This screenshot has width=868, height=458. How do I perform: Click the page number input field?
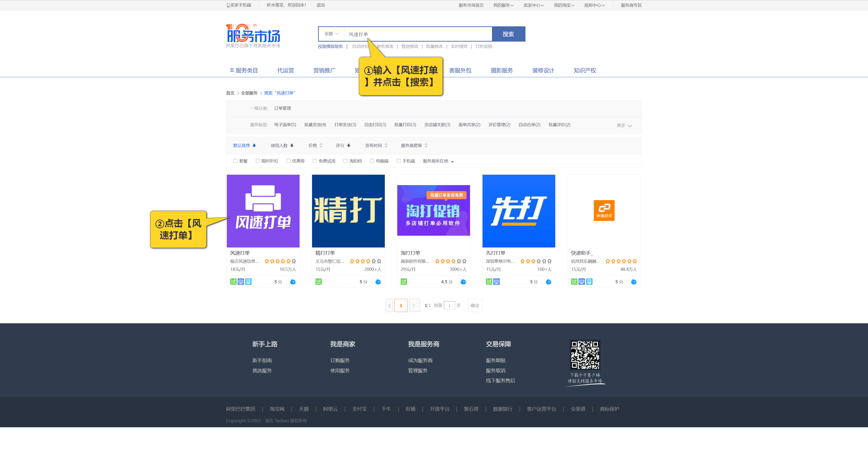tap(449, 305)
